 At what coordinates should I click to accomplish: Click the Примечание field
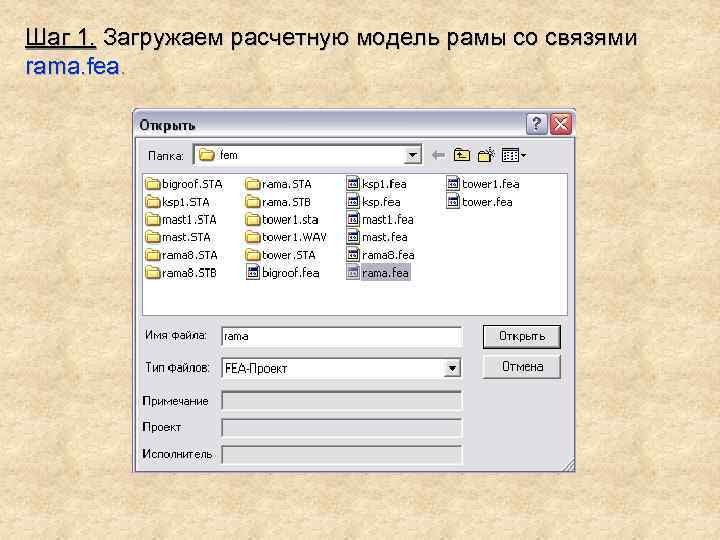[x=341, y=401]
